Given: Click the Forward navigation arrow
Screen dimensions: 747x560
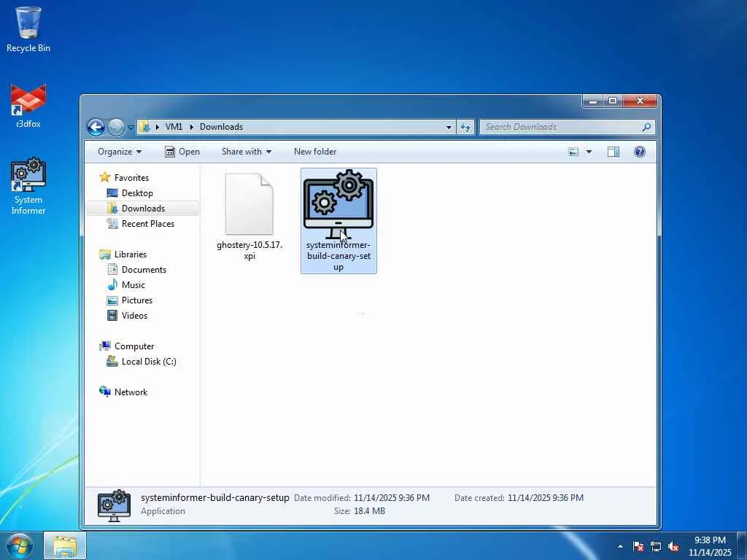Looking at the screenshot, I should point(116,127).
